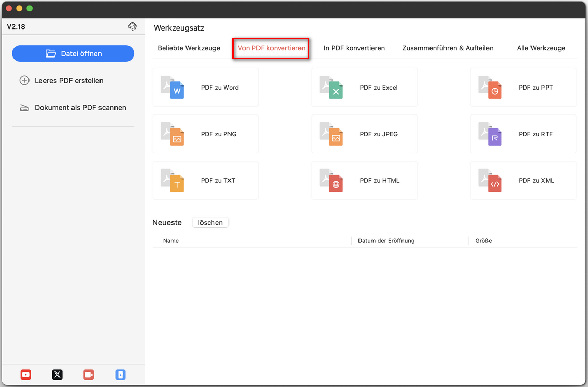Show Alle Werkzeuge
This screenshot has height=387, width=588.
tap(541, 48)
